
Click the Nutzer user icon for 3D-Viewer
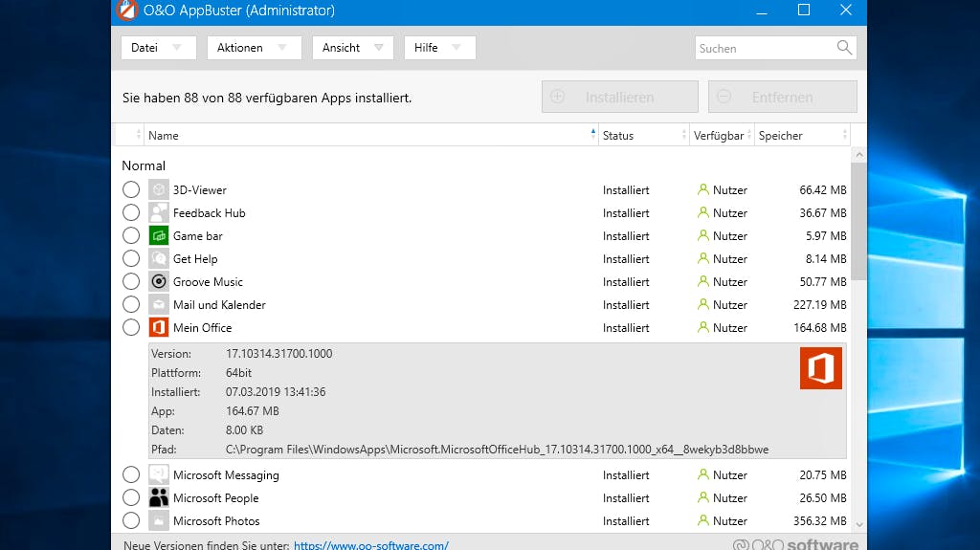coord(703,189)
